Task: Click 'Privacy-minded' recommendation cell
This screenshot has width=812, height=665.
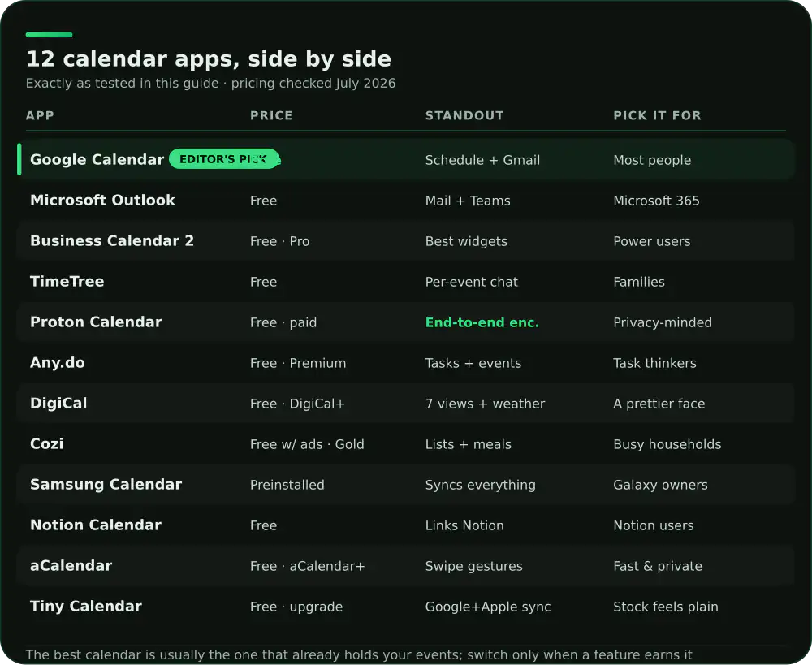Action: [x=663, y=322]
